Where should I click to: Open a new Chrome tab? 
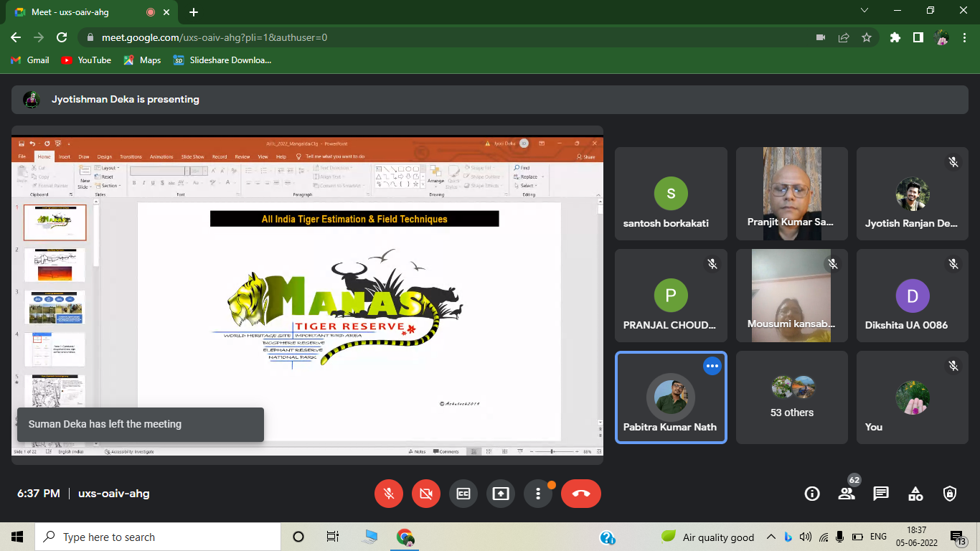(x=194, y=12)
